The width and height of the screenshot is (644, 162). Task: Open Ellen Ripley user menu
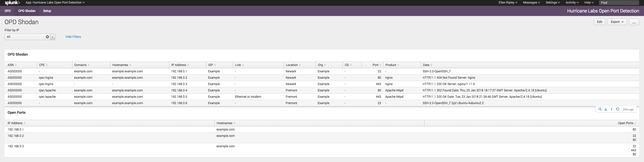point(508,3)
